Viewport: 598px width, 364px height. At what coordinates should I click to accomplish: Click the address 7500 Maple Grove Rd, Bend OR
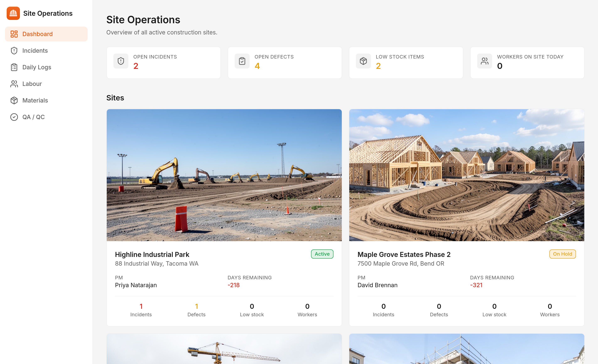tap(401, 264)
